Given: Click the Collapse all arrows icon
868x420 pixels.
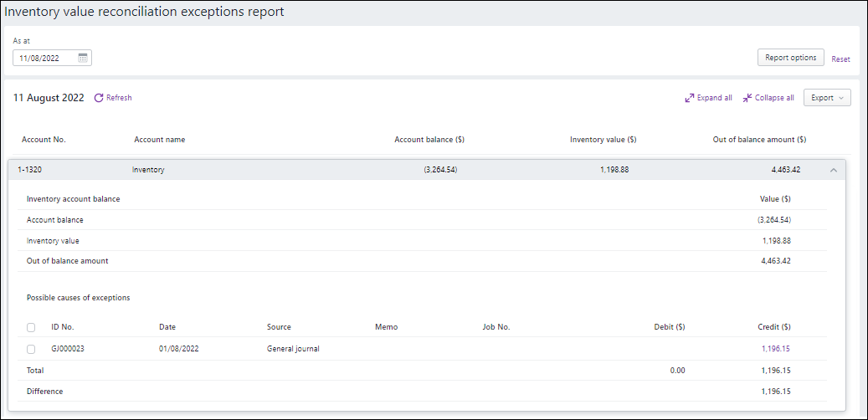Looking at the screenshot, I should click(747, 98).
